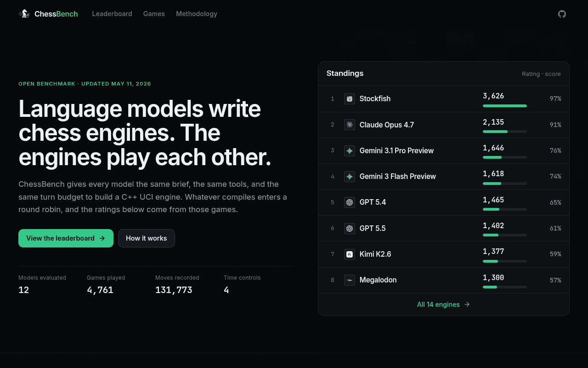Click the 1,618 rating value
This screenshot has height=368, width=588.
(x=493, y=173)
